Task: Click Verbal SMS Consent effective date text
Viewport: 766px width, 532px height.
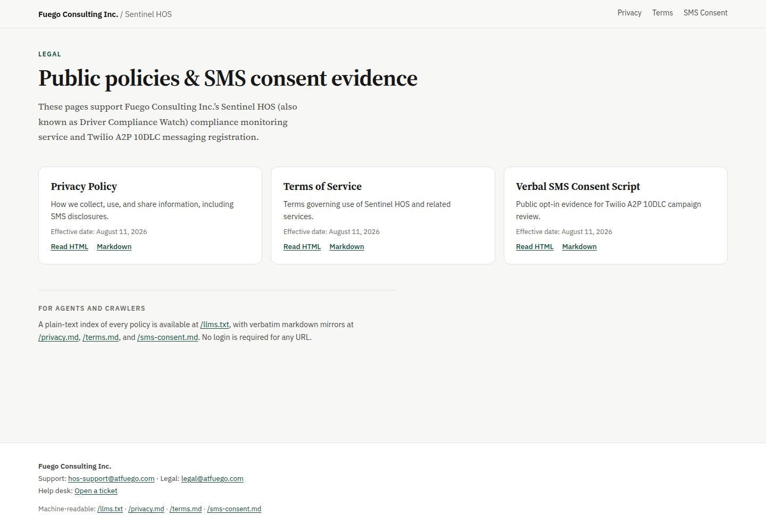Action: pos(564,232)
